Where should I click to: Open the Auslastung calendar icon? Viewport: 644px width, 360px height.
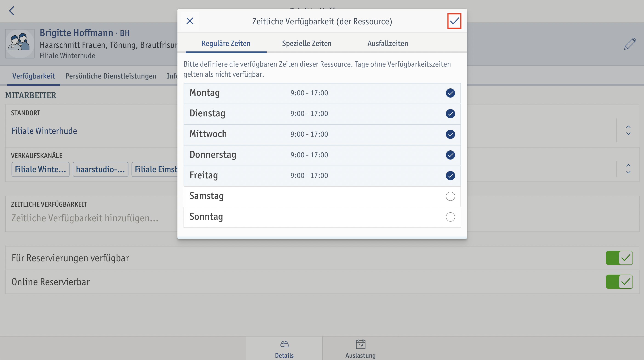[x=361, y=344]
